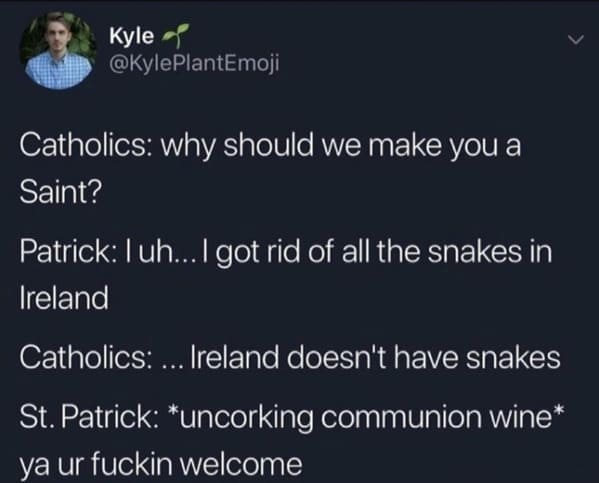Click the word "communion"
The width and height of the screenshot is (599, 483).
pos(401,418)
